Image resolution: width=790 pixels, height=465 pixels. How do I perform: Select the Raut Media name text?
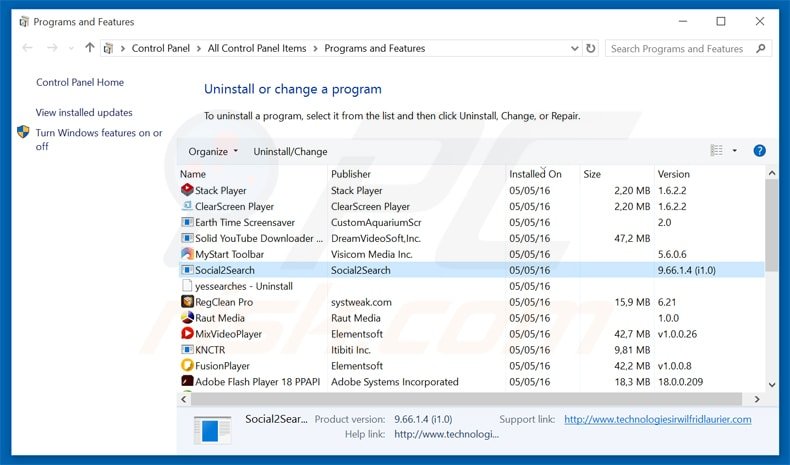tap(220, 318)
